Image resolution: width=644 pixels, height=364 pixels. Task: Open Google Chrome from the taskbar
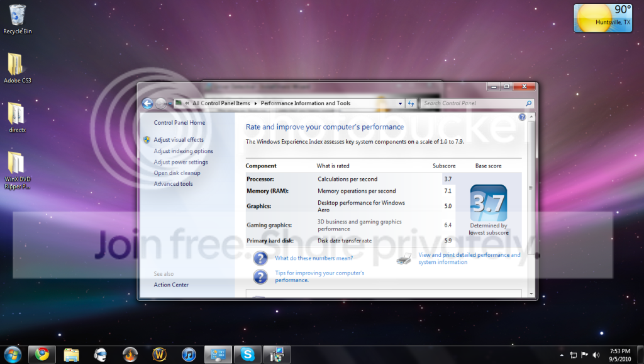[42, 354]
